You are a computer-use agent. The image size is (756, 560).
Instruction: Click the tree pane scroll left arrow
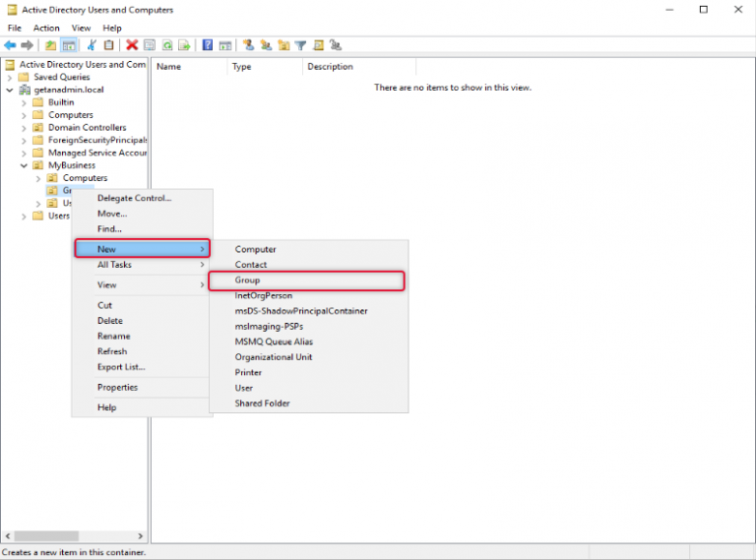8,536
